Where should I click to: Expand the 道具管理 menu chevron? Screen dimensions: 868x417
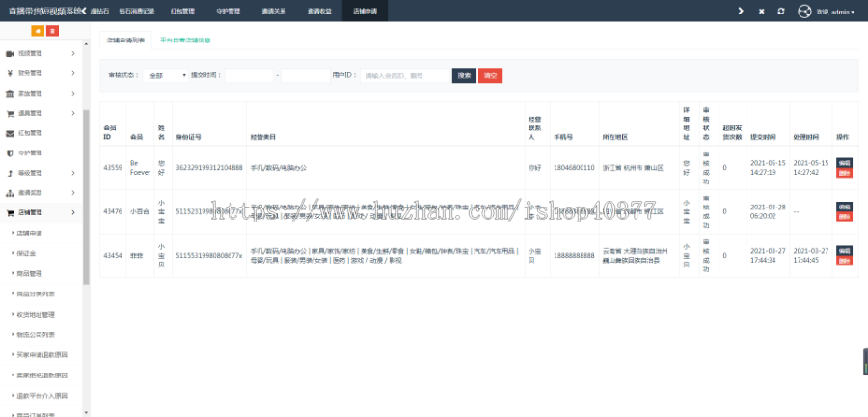[x=73, y=114]
